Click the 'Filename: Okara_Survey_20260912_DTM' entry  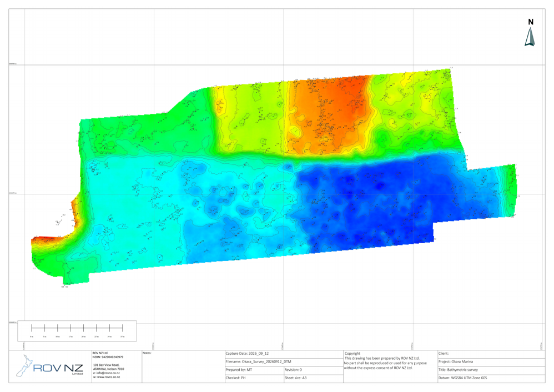(x=284, y=363)
